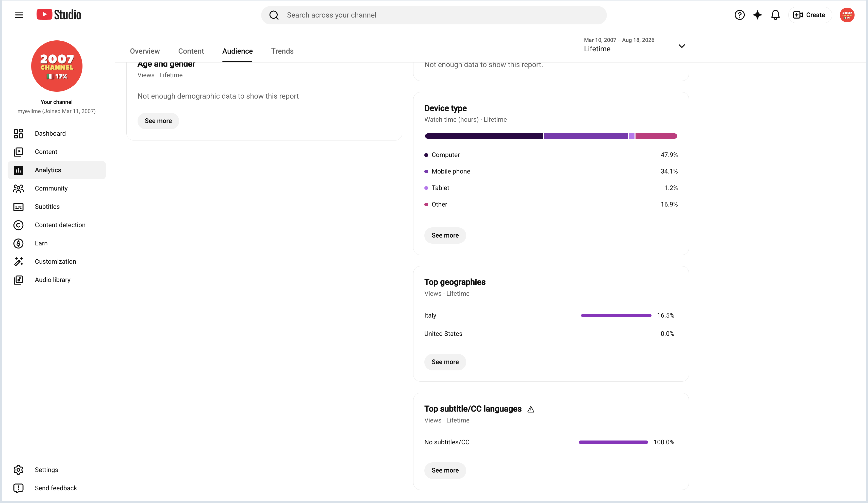868x503 pixels.
Task: Click the Search across your channel field
Action: point(434,15)
